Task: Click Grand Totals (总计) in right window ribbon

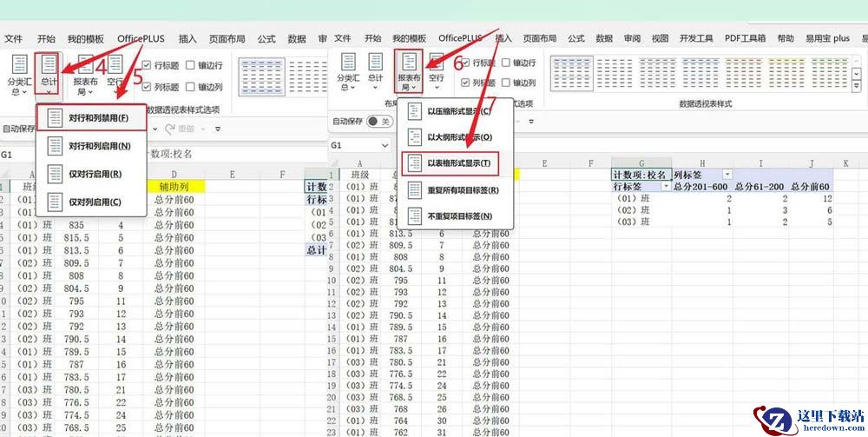Action: pos(375,70)
